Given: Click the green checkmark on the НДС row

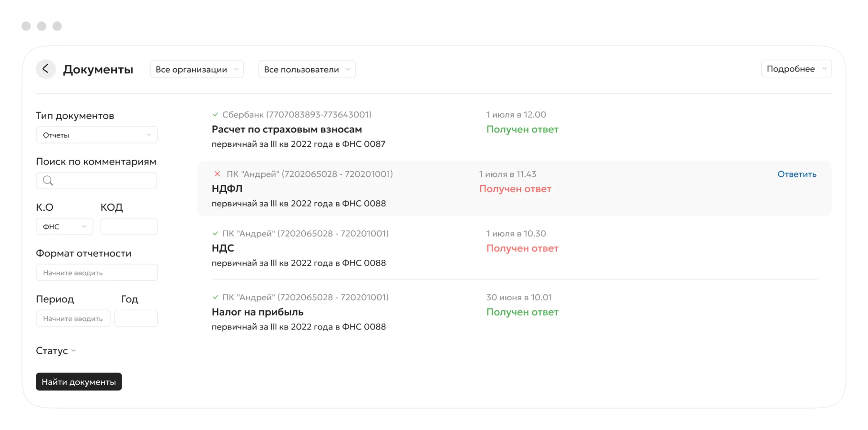Looking at the screenshot, I should click(215, 234).
